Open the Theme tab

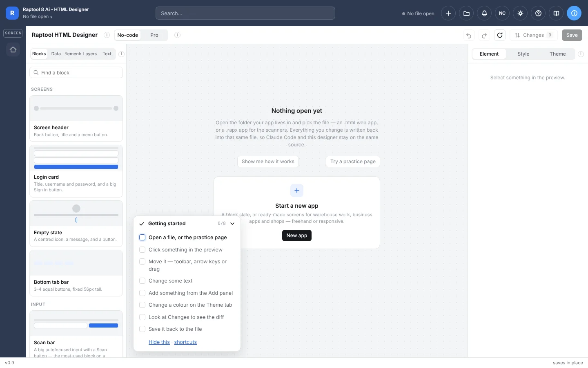click(557, 54)
